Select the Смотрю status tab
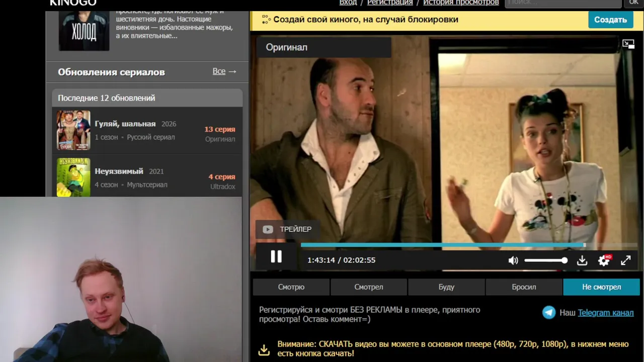The height and width of the screenshot is (362, 644). [x=291, y=287]
